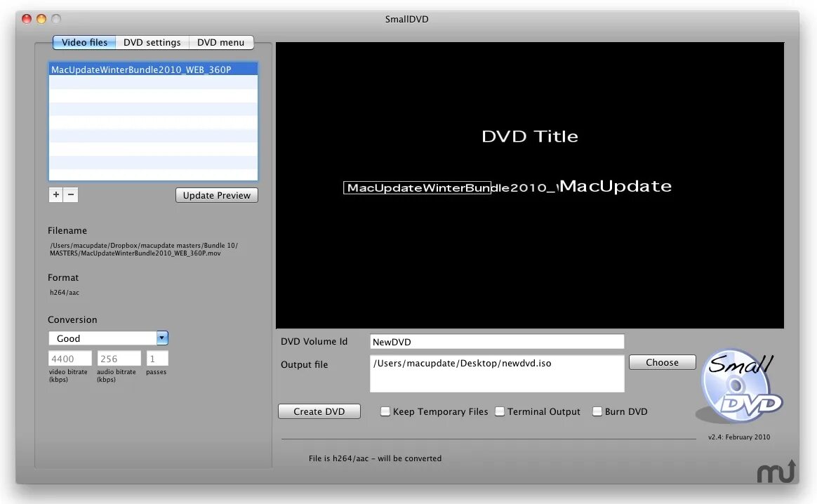Image resolution: width=817 pixels, height=504 pixels.
Task: Click the Update Preview button
Action: pos(217,195)
